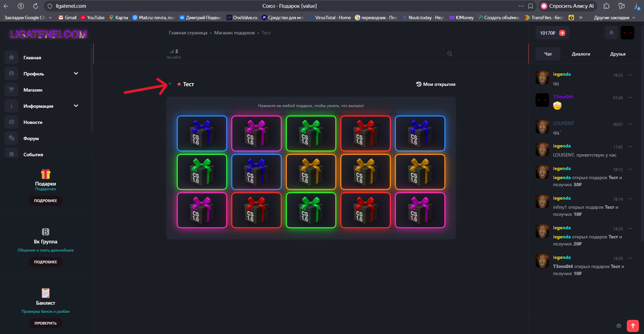The image size is (644, 334).
Task: Open options dots for LOUISENT 00:07 message
Action: tap(630, 124)
